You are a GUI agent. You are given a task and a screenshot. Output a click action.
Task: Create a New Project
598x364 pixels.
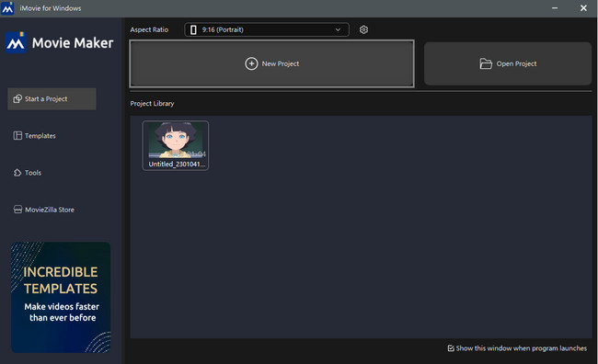click(272, 63)
